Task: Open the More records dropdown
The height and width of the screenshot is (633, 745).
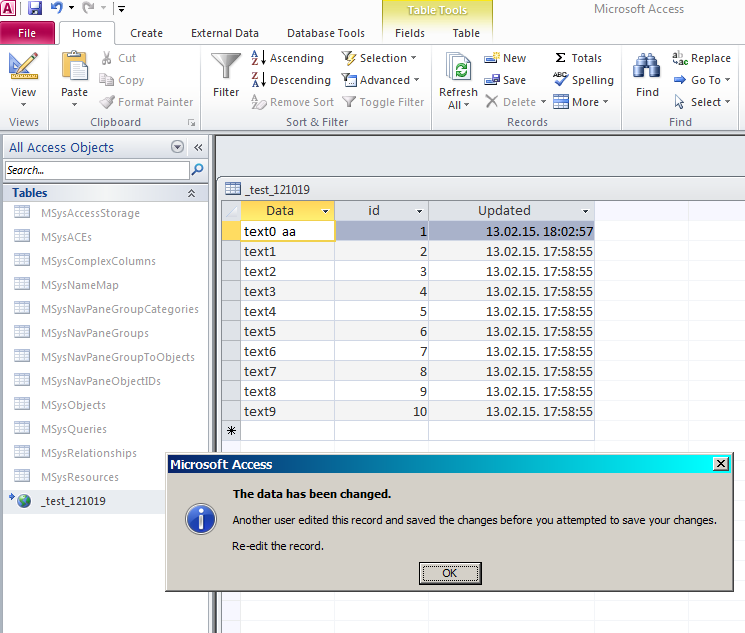Action: click(605, 102)
